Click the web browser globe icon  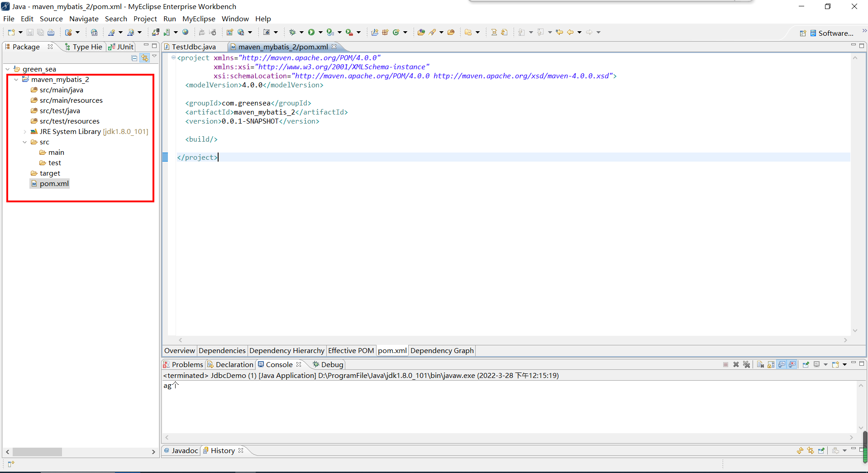click(185, 32)
